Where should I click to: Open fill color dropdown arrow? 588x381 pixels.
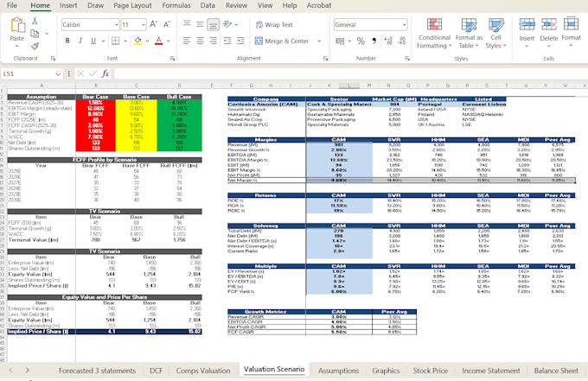tap(147, 41)
